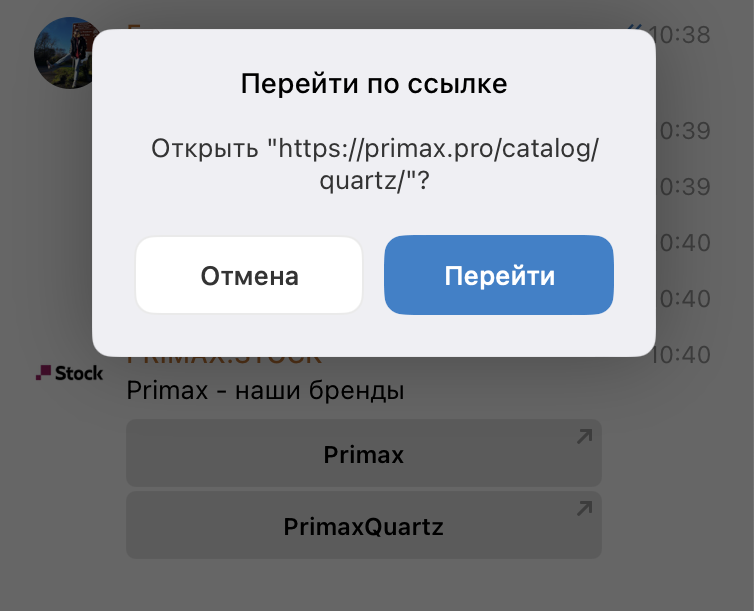This screenshot has width=754, height=611.
Task: Click the word Открыть in the dialog message
Action: [205, 149]
